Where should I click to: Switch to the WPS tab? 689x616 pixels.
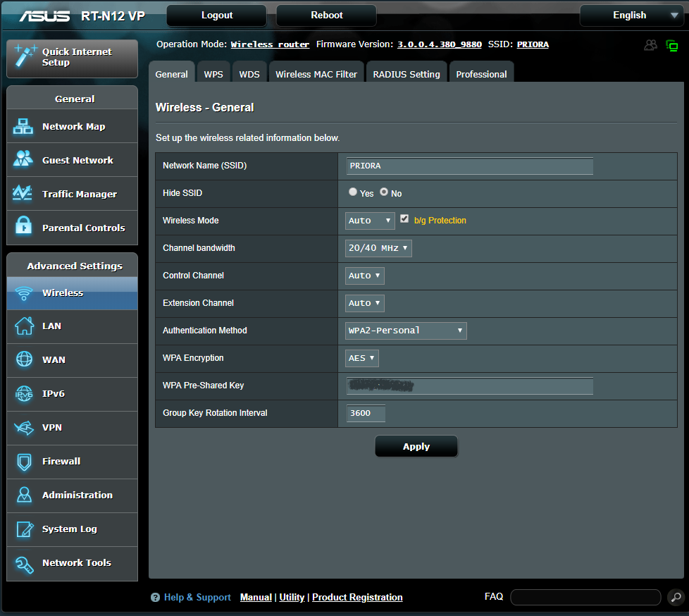click(x=213, y=73)
